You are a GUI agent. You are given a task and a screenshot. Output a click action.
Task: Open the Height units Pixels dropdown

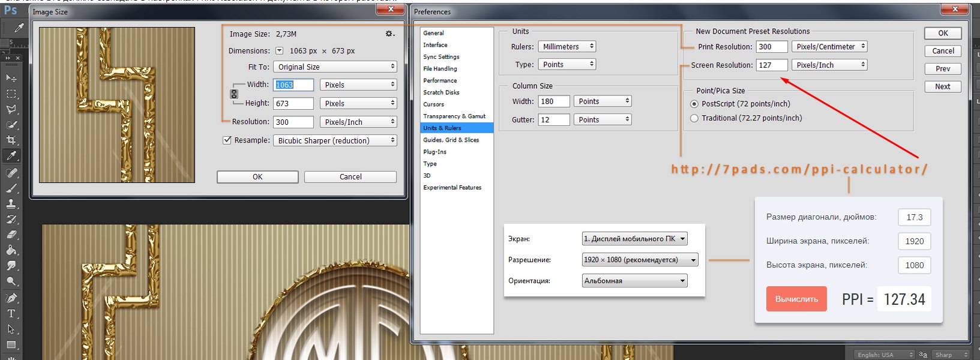click(x=358, y=103)
